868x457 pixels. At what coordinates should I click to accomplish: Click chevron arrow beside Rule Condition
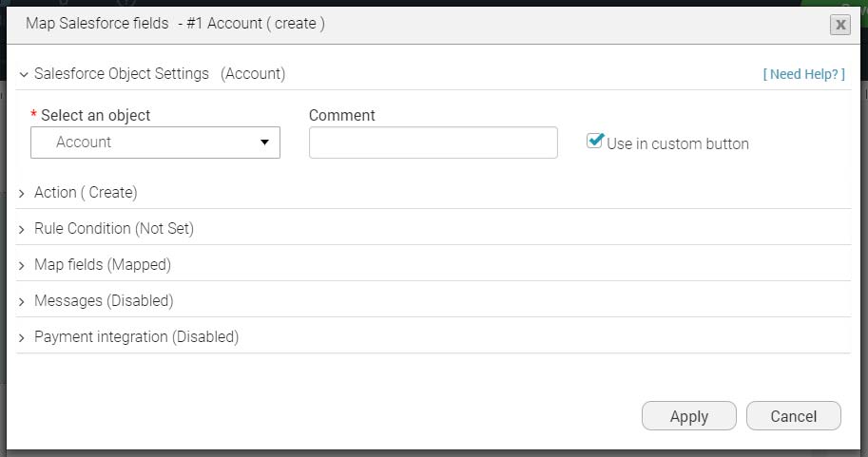(x=22, y=229)
